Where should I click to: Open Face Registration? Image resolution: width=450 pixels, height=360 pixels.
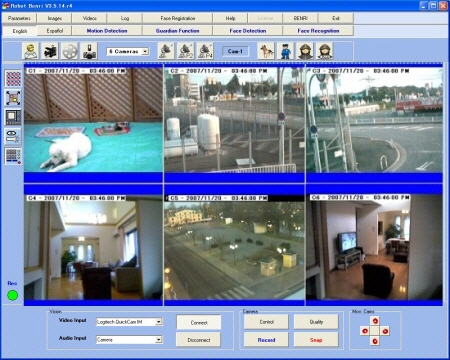click(178, 18)
